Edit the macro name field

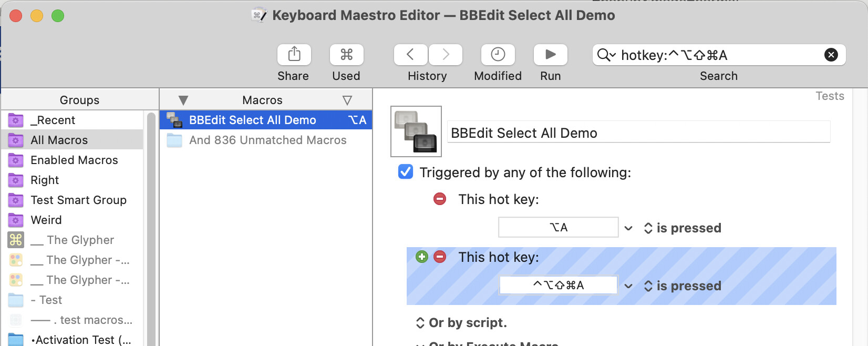[639, 133]
